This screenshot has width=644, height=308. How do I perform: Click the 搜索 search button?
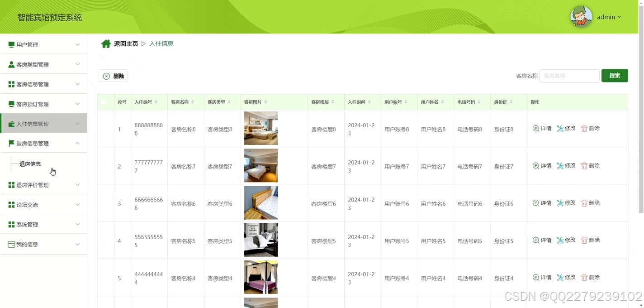tap(614, 75)
